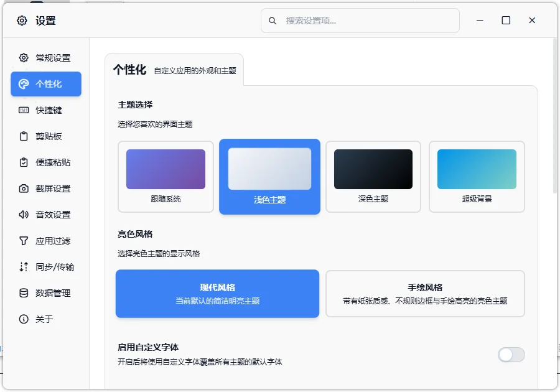Choose the 手绘风格 bright style
This screenshot has height=392, width=560.
tap(425, 294)
